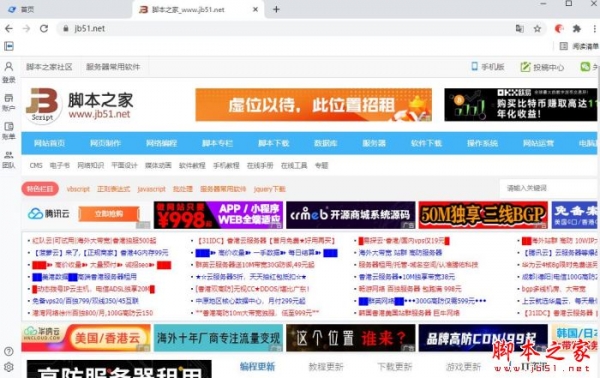600x378 pixels.
Task: Open the javascript featured link
Action: [x=152, y=189]
